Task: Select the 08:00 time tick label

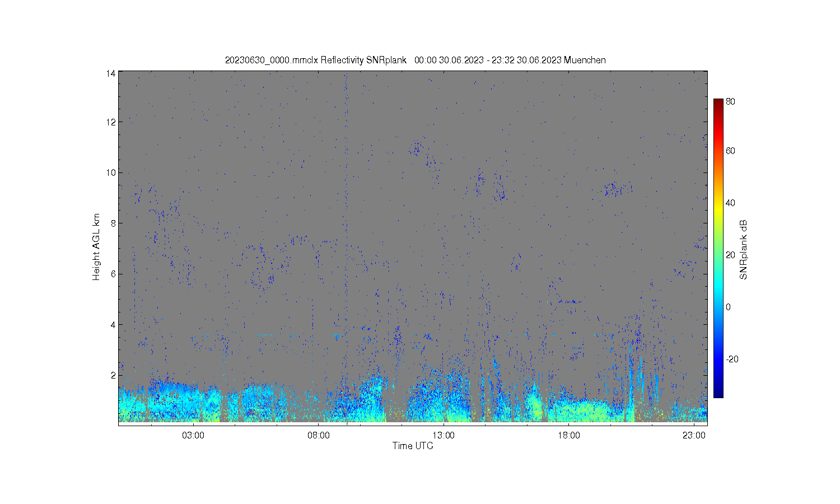Action: pyautogui.click(x=319, y=435)
